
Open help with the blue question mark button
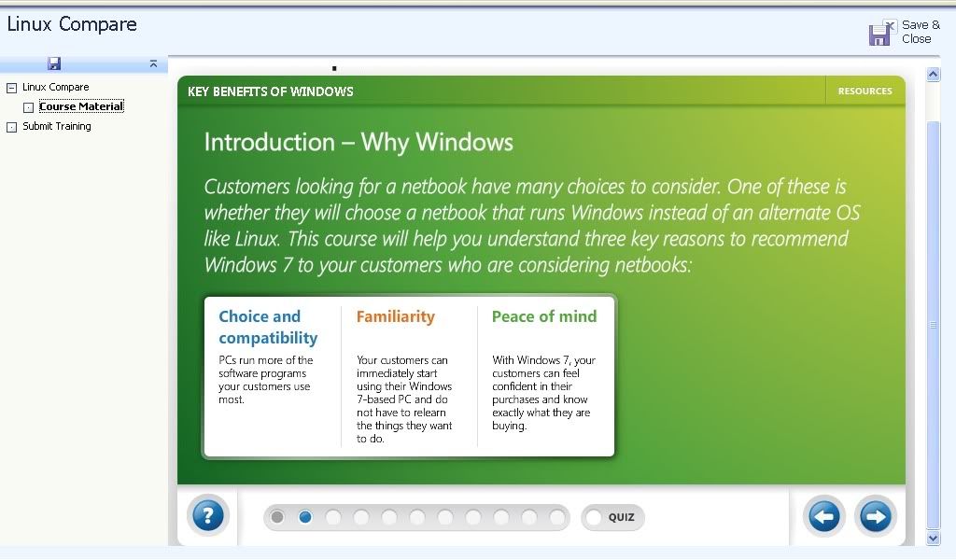point(208,515)
